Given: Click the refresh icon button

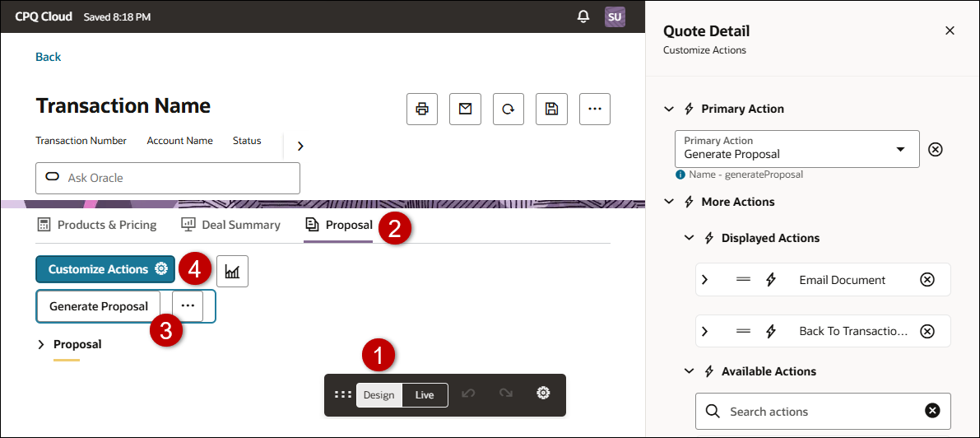Looking at the screenshot, I should pyautogui.click(x=509, y=109).
